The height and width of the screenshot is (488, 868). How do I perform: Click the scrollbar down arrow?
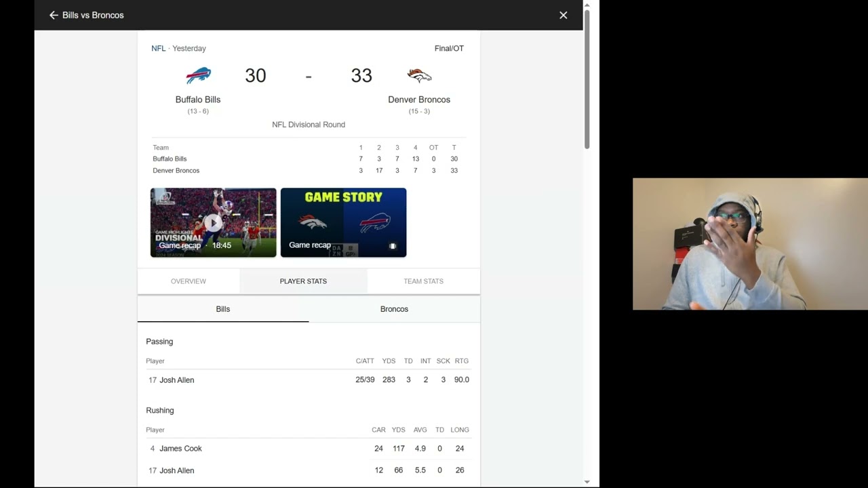point(587,482)
